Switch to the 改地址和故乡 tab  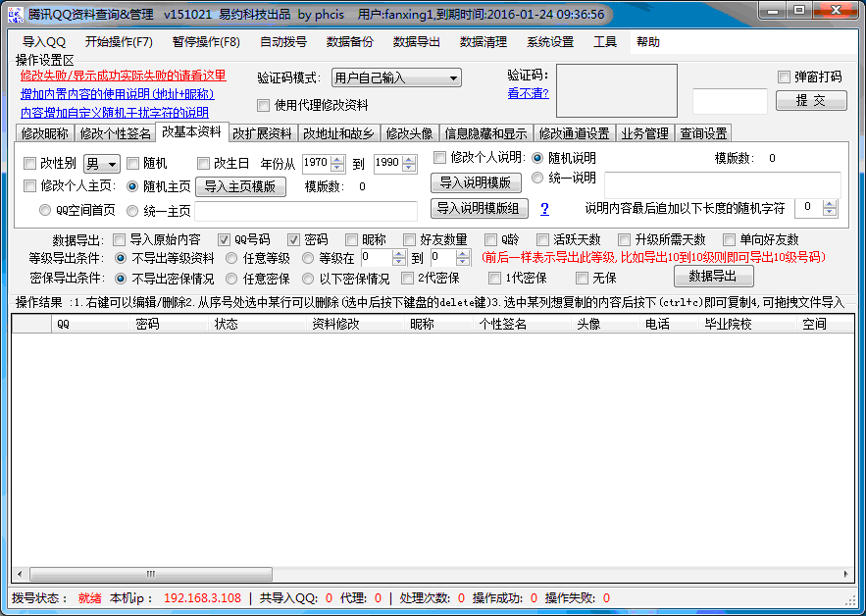tap(338, 133)
